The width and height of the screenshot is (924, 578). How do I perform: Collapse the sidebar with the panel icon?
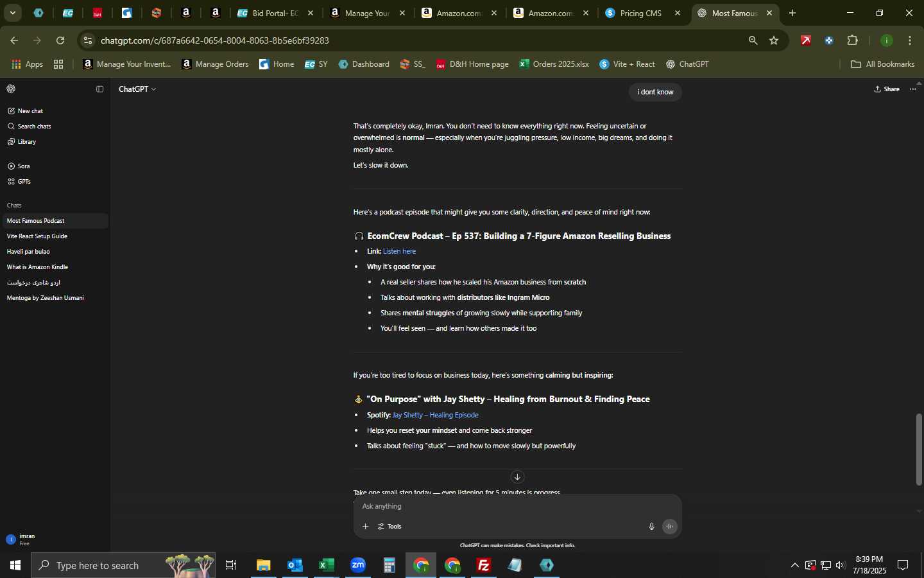coord(99,89)
